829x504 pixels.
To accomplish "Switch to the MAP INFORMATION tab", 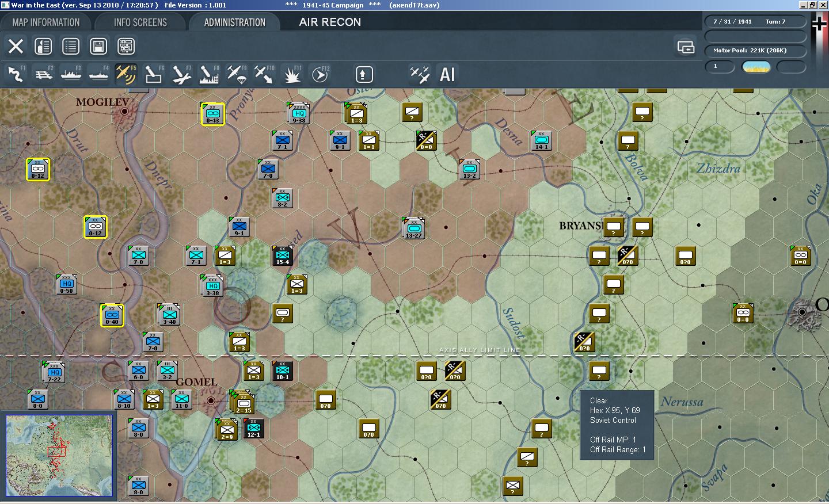I will coord(46,22).
